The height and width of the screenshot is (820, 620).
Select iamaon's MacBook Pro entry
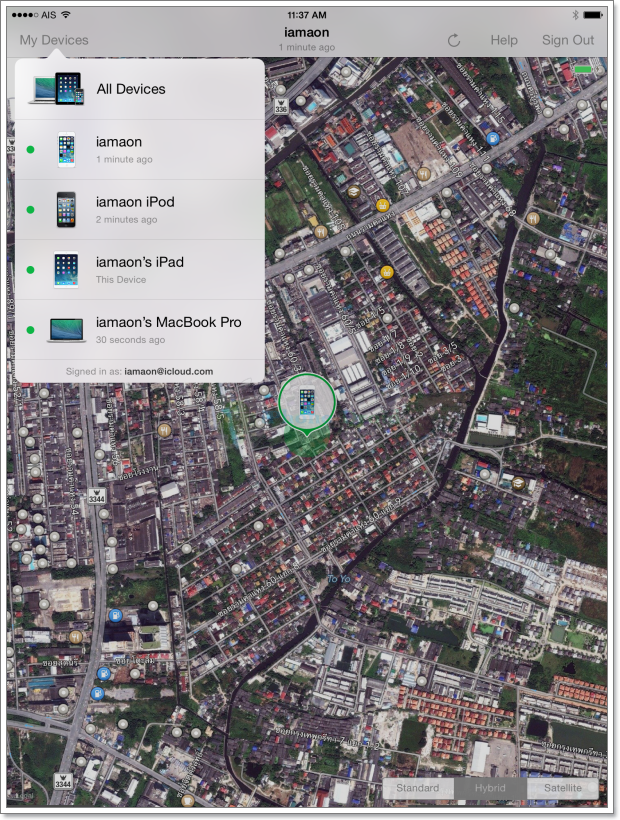pos(168,322)
